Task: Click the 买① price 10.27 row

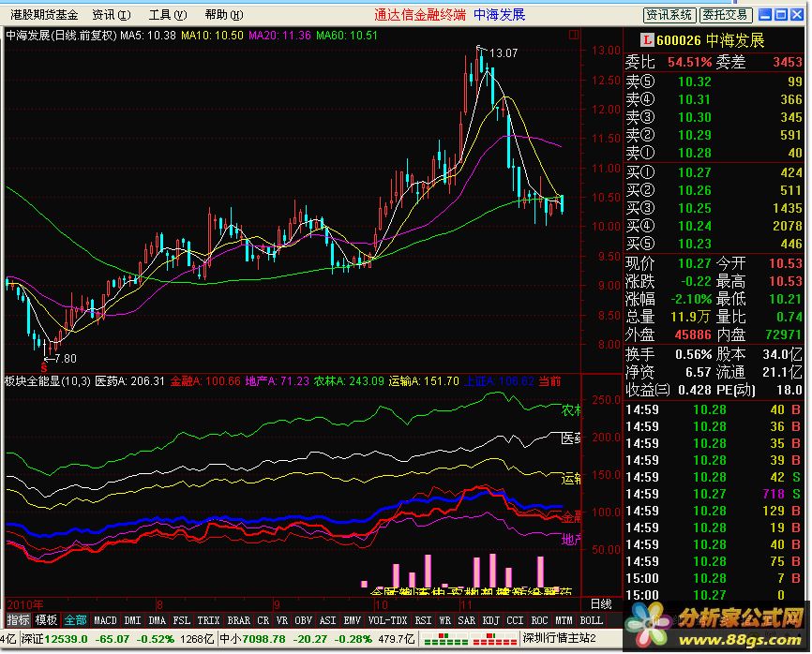Action: tap(714, 172)
